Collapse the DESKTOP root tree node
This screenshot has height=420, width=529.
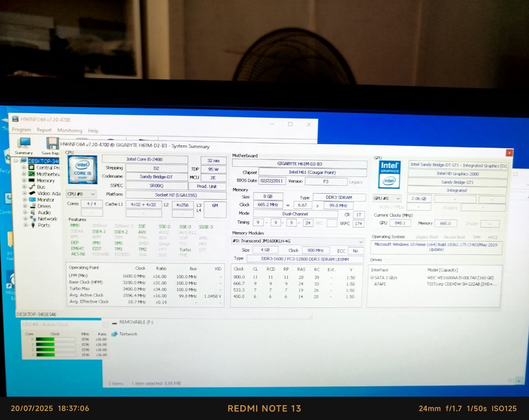pyautogui.click(x=16, y=161)
